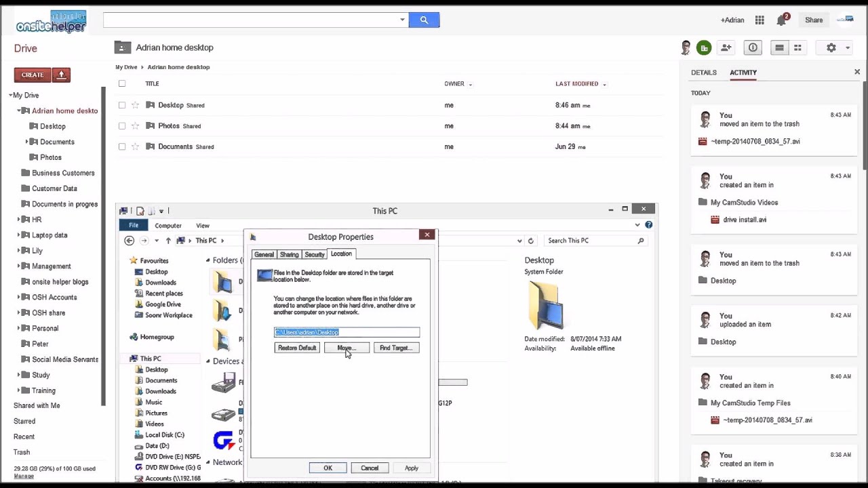The height and width of the screenshot is (488, 868).
Task: Click the Find Target... button
Action: 396,348
